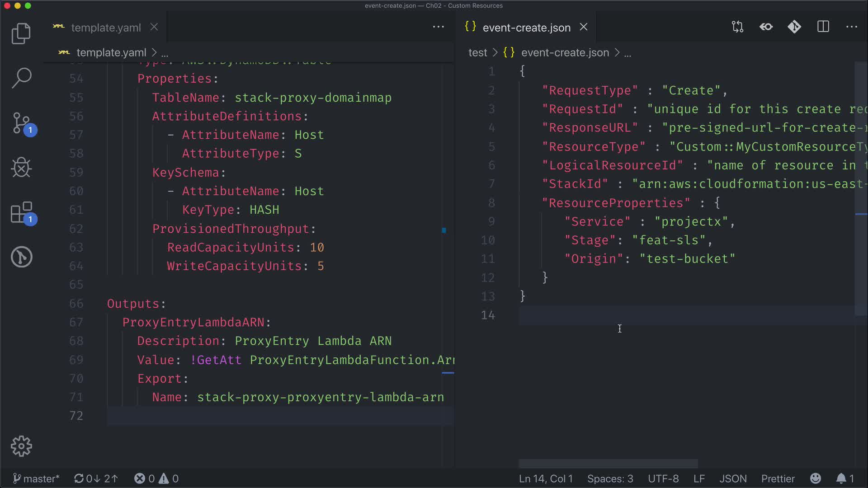The image size is (868, 488).
Task: Open notifications bell in the status bar
Action: point(841,479)
